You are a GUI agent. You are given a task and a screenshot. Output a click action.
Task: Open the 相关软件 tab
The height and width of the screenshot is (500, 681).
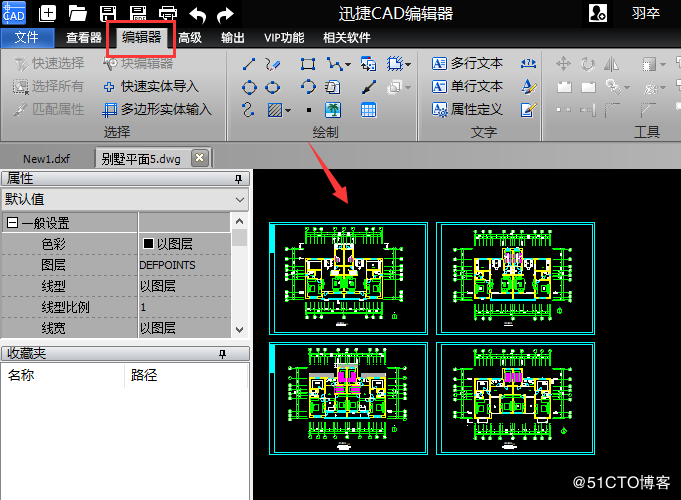click(347, 38)
